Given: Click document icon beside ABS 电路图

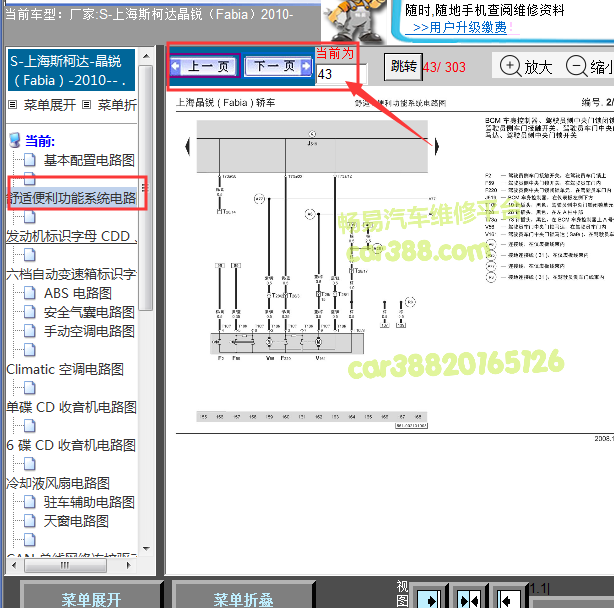Looking at the screenshot, I should tap(30, 293).
